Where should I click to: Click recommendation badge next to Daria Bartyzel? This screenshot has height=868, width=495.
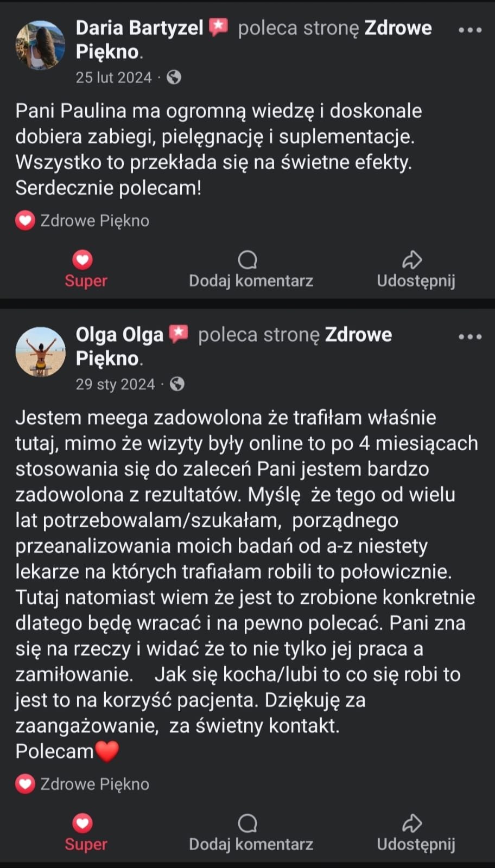219,27
